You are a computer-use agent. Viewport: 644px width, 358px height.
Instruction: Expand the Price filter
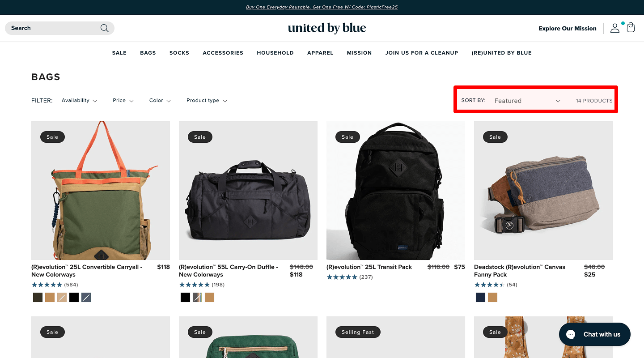[x=123, y=101]
